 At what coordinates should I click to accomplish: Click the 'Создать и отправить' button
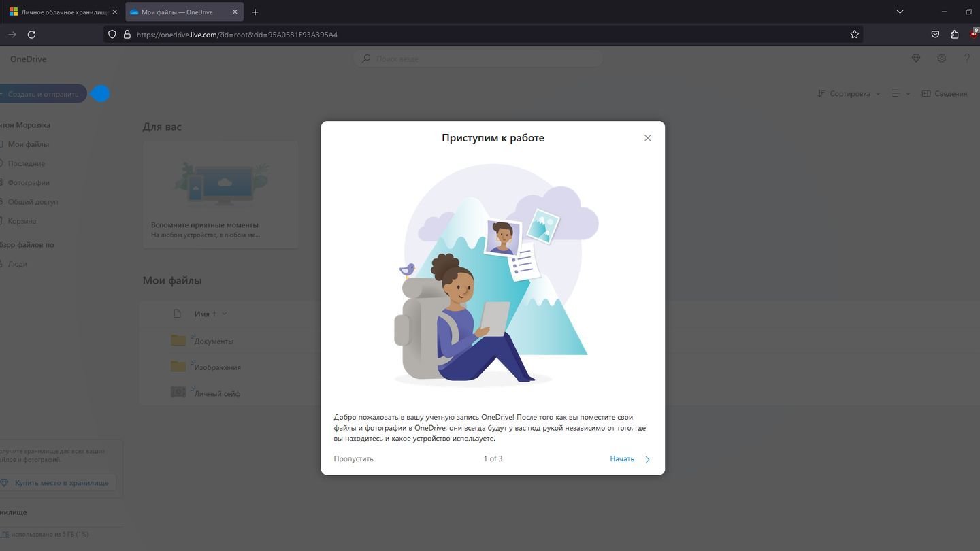click(x=42, y=94)
